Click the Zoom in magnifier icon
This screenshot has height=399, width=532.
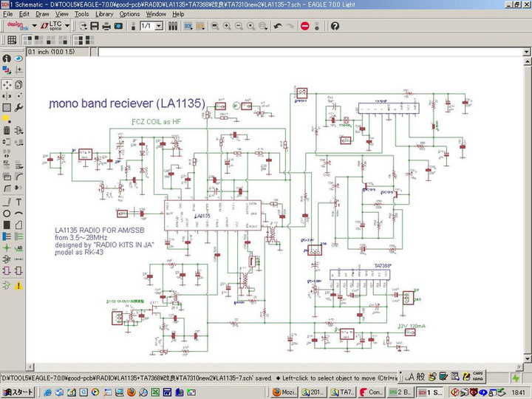point(227,26)
